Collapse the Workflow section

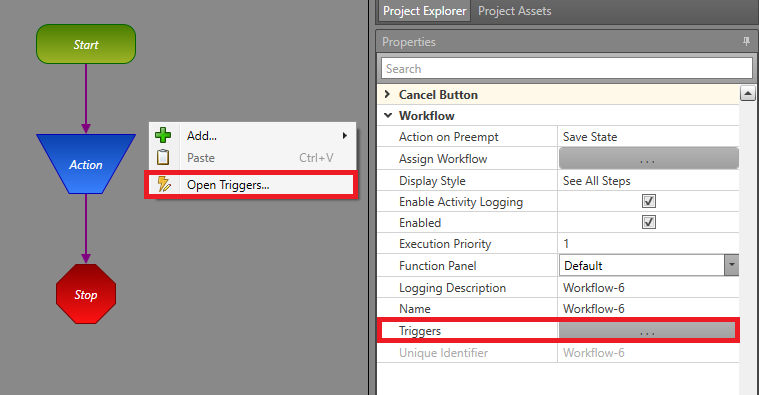coord(388,116)
